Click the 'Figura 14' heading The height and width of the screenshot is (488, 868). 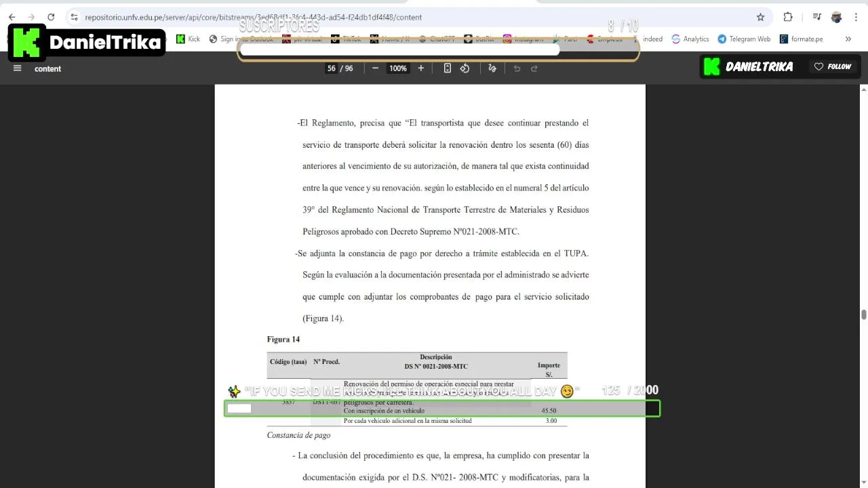[283, 339]
